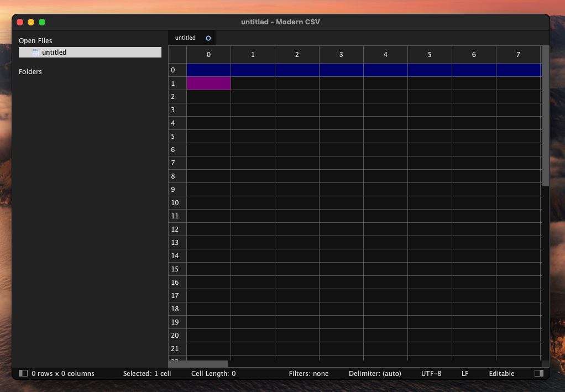
Task: Click the blue header row cell under column 5
Action: pos(430,70)
